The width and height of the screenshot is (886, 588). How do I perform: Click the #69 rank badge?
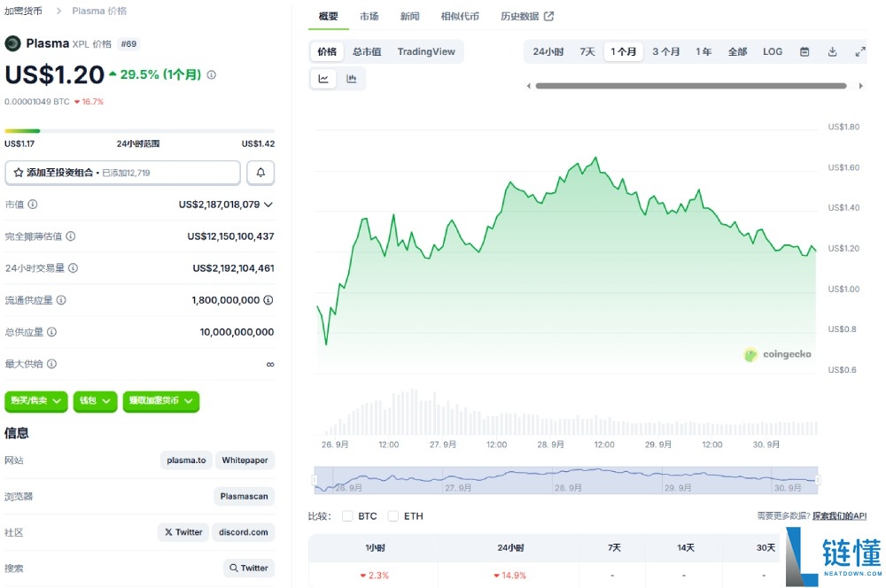(x=128, y=43)
